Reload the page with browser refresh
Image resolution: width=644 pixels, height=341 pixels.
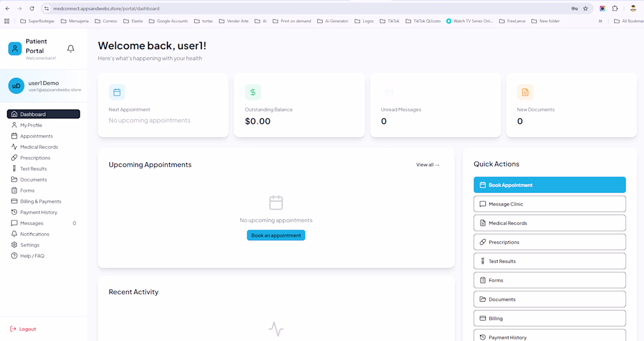click(32, 8)
